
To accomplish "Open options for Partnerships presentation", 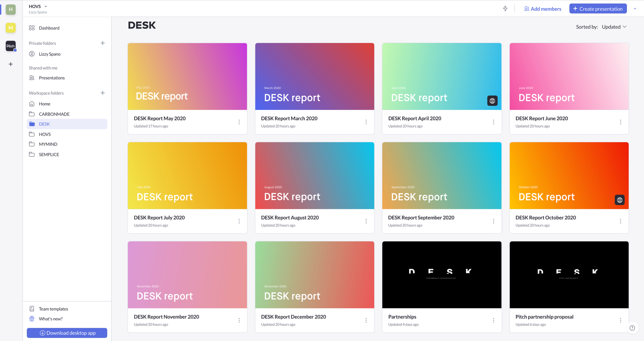I will tap(493, 320).
